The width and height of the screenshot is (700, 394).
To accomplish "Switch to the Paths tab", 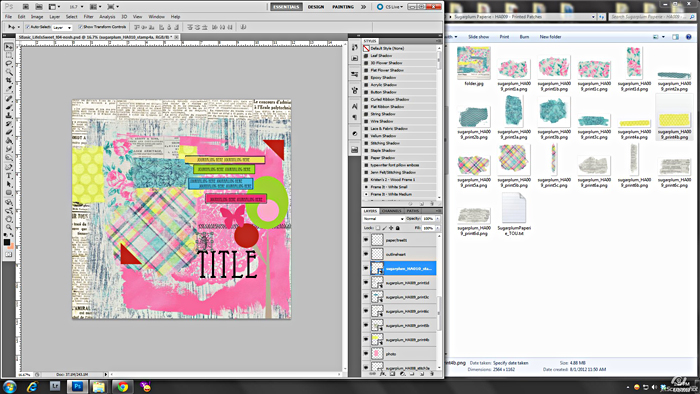I will pos(412,211).
